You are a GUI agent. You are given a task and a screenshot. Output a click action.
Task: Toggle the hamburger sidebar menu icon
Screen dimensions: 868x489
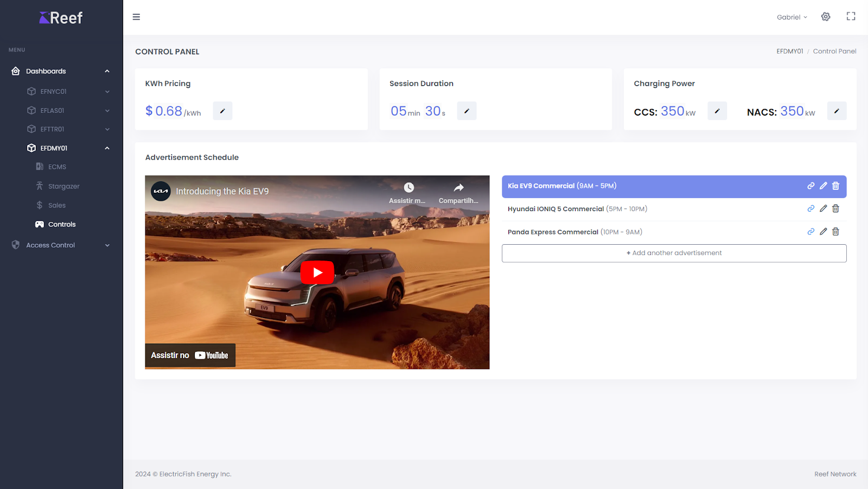136,17
